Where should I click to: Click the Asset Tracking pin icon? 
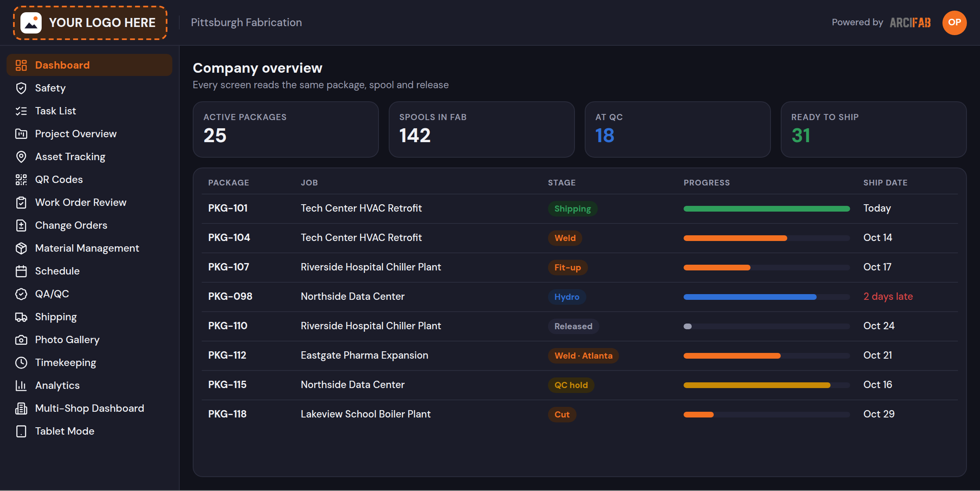[x=21, y=157]
